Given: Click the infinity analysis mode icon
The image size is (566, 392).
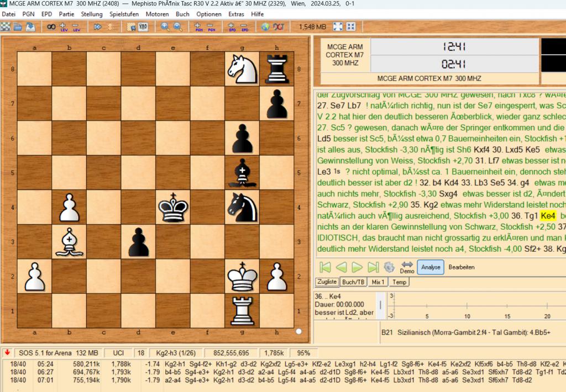Looking at the screenshot, I should coord(51,27).
